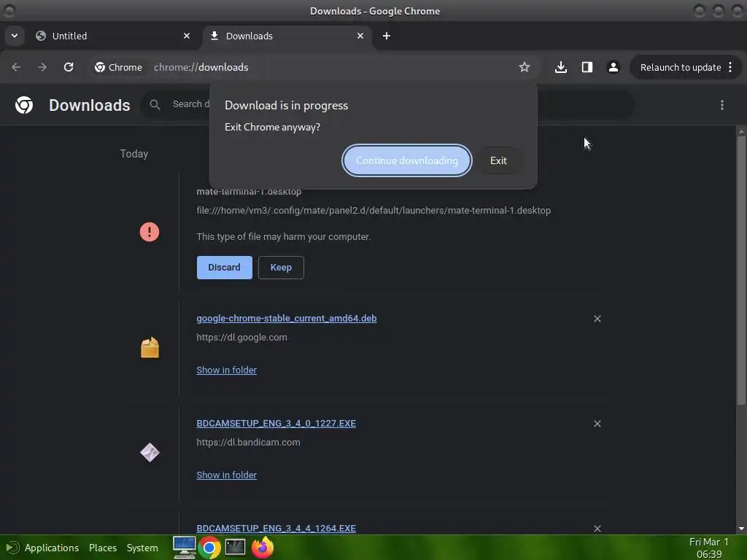Image resolution: width=747 pixels, height=560 pixels.
Task: Open the Places menu in the panel
Action: [102, 548]
